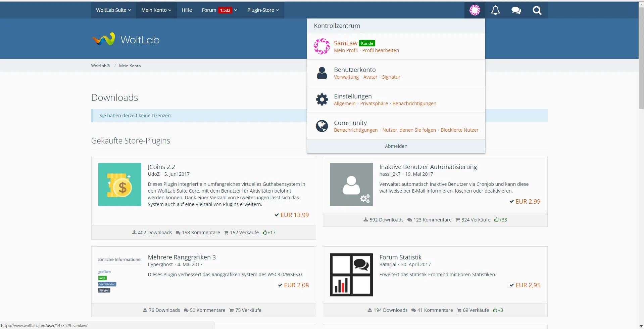Open the notifications bell icon

(495, 10)
